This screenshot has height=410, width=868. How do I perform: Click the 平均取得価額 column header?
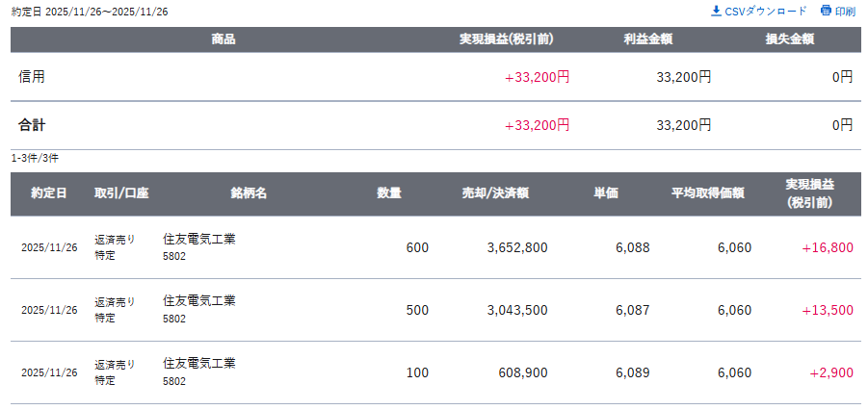pyautogui.click(x=707, y=192)
